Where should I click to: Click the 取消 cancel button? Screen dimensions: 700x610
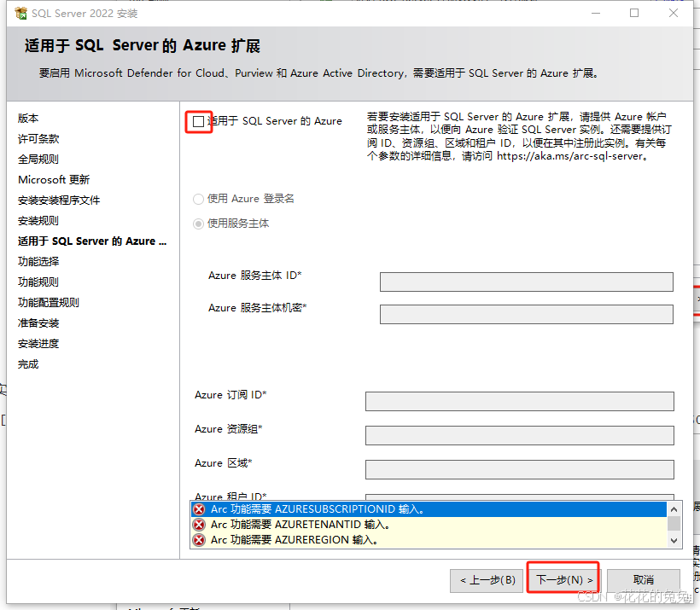tap(644, 580)
